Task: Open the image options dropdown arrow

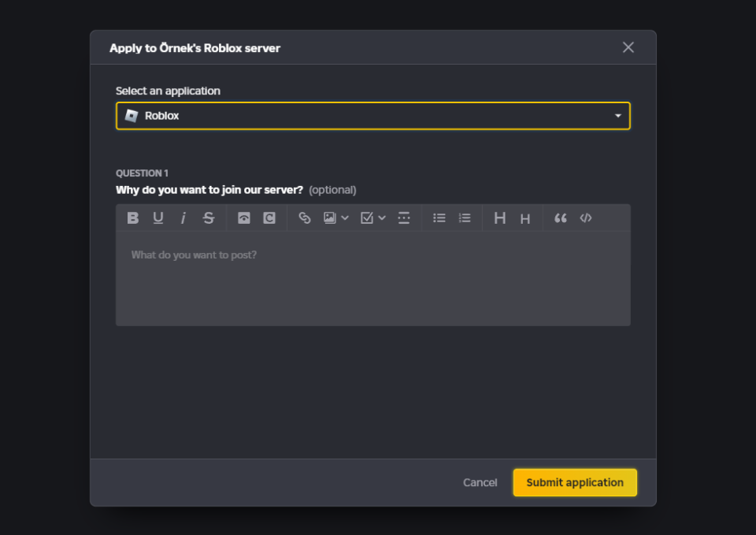Action: coord(345,218)
